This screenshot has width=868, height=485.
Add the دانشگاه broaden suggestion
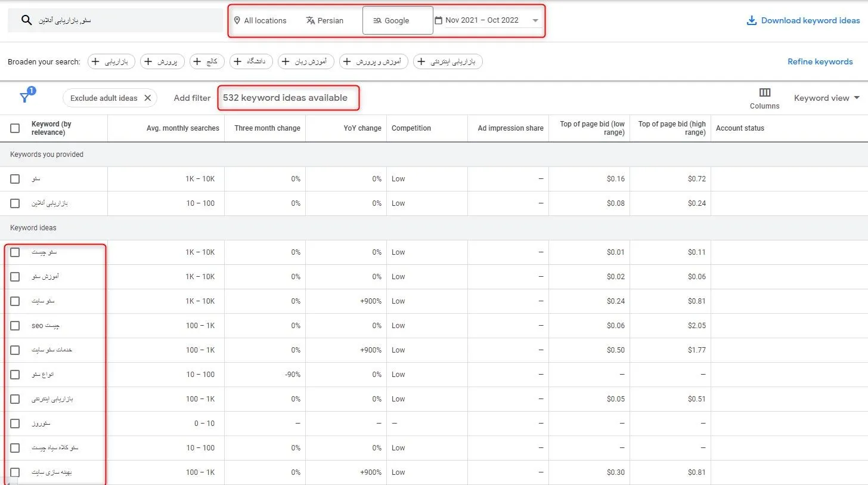pos(251,61)
